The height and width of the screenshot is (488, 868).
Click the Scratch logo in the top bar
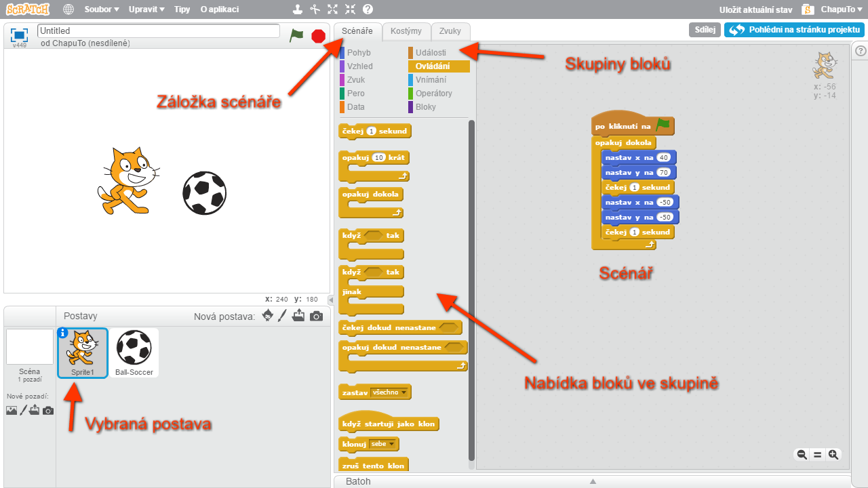tap(28, 9)
